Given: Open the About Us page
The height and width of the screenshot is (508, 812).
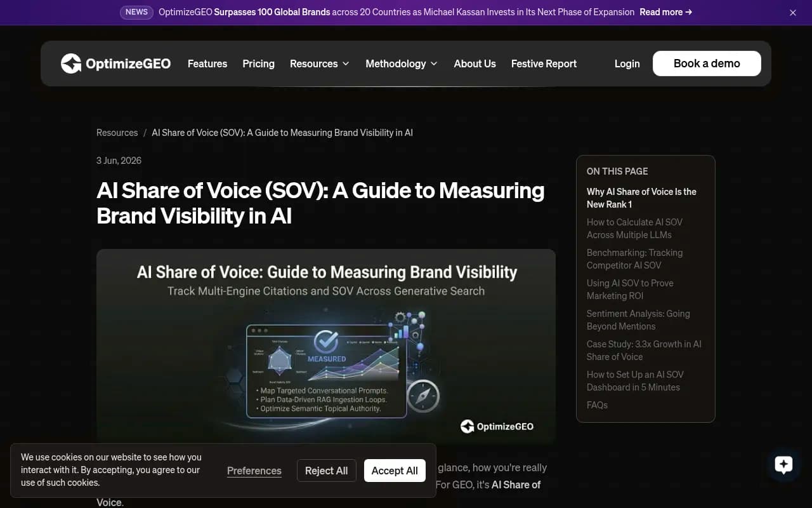Looking at the screenshot, I should (x=475, y=63).
